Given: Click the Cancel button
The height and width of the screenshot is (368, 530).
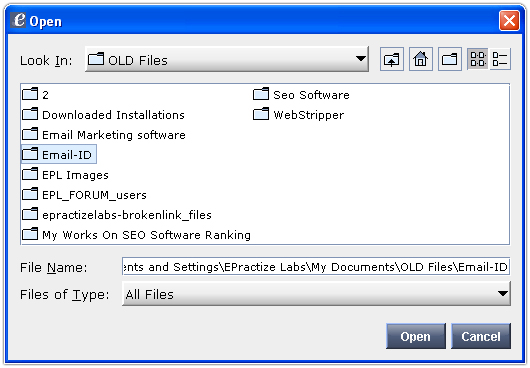Looking at the screenshot, I should click(x=481, y=336).
